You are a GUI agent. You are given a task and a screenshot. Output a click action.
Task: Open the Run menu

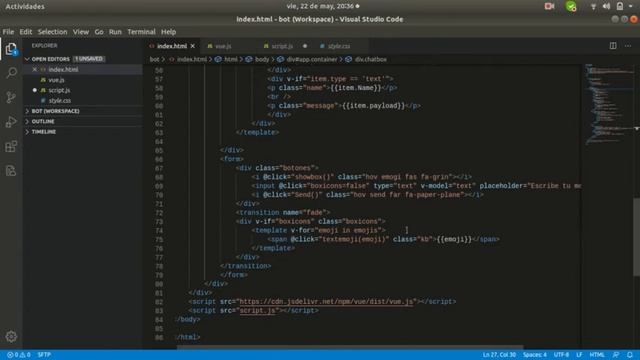(115, 32)
